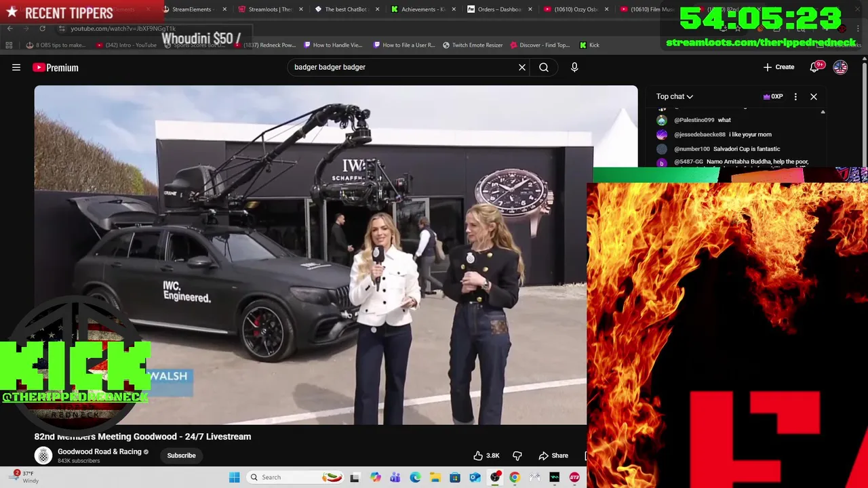Open 'Redneck Pow...' bookmark
Screen dimensions: 868x488
pyautogui.click(x=265, y=45)
